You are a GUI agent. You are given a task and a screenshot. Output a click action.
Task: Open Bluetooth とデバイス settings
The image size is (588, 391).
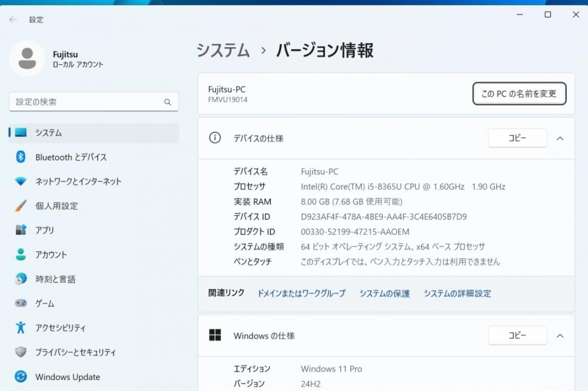coord(93,157)
